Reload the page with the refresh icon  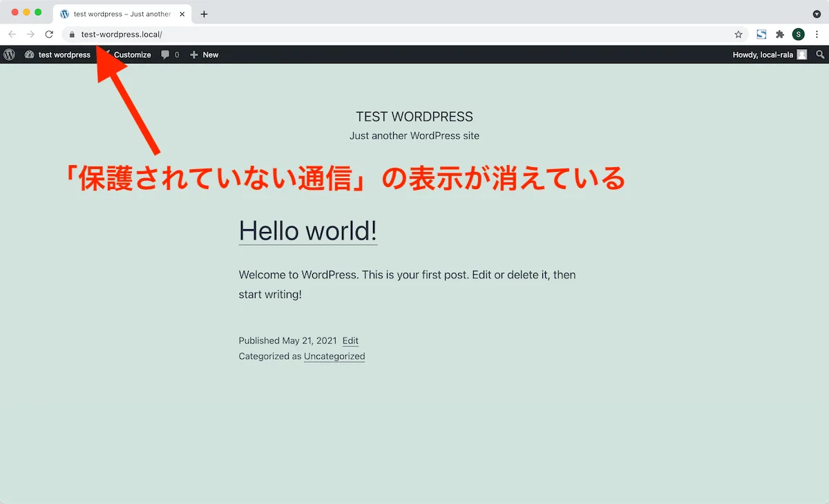(x=49, y=34)
